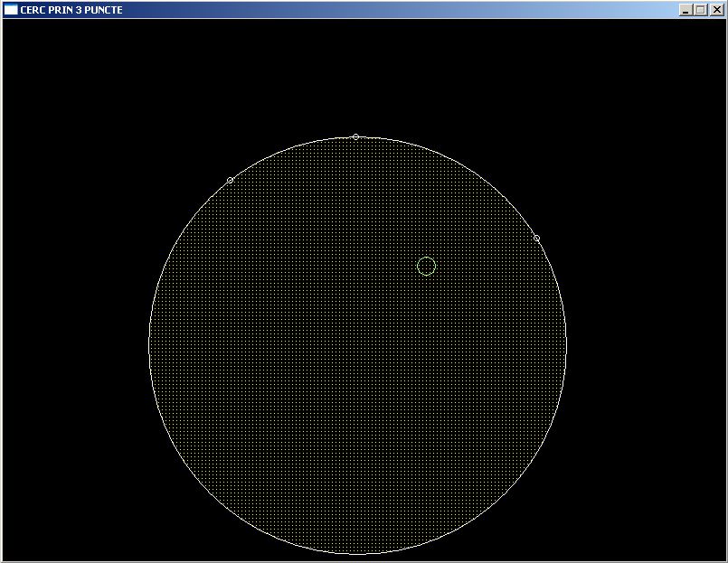Close the CERC PRIN 3 PUNCTE window
728x563 pixels.
tap(717, 10)
